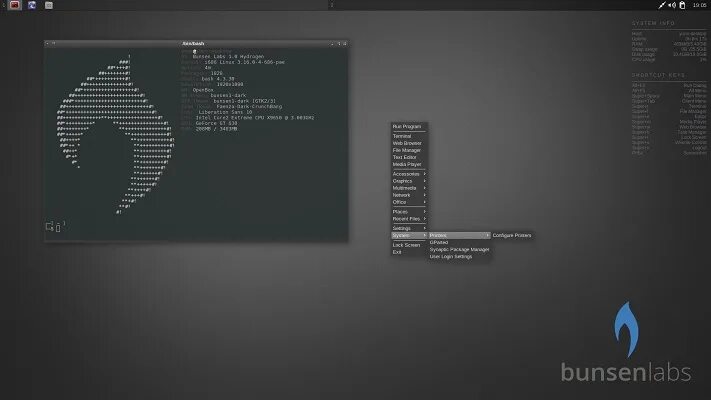
Task: Open GParted from the System submenu
Action: pyautogui.click(x=459, y=243)
